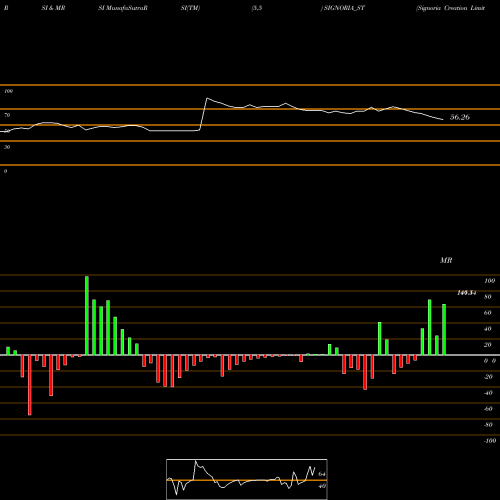The image size is (500, 500).
Task: Click the (5,5 parameter text in header
Action: [x=257, y=8]
